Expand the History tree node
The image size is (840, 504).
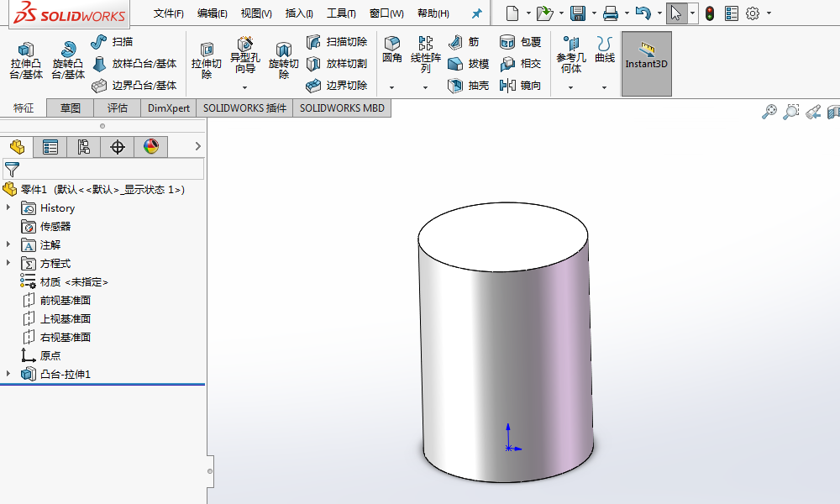point(8,208)
